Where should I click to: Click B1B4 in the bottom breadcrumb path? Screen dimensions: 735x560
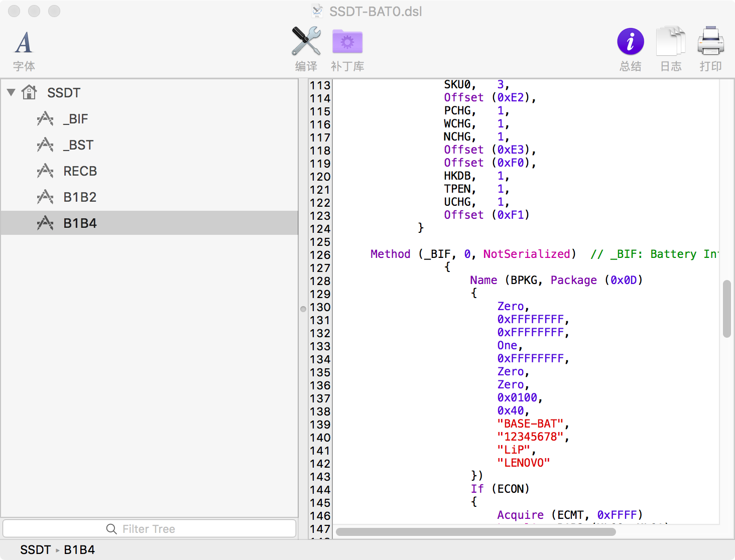point(79,550)
